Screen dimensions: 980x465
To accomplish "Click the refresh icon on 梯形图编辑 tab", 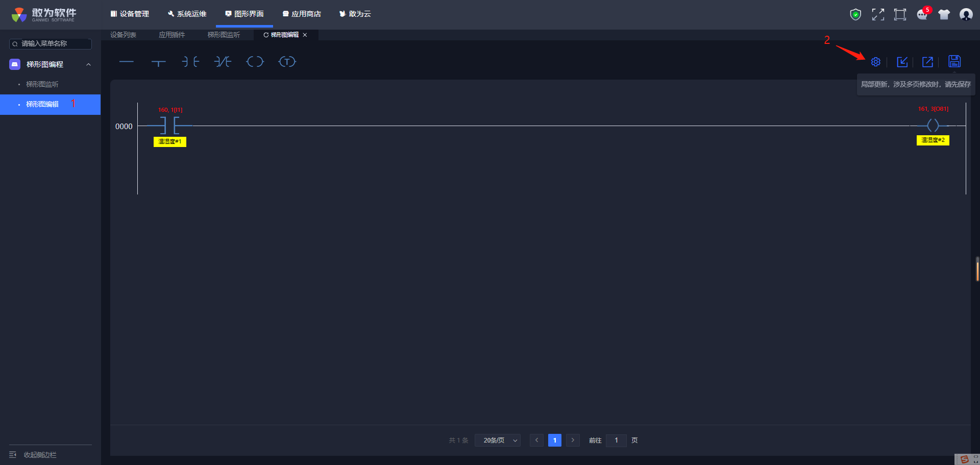I will pyautogui.click(x=266, y=35).
